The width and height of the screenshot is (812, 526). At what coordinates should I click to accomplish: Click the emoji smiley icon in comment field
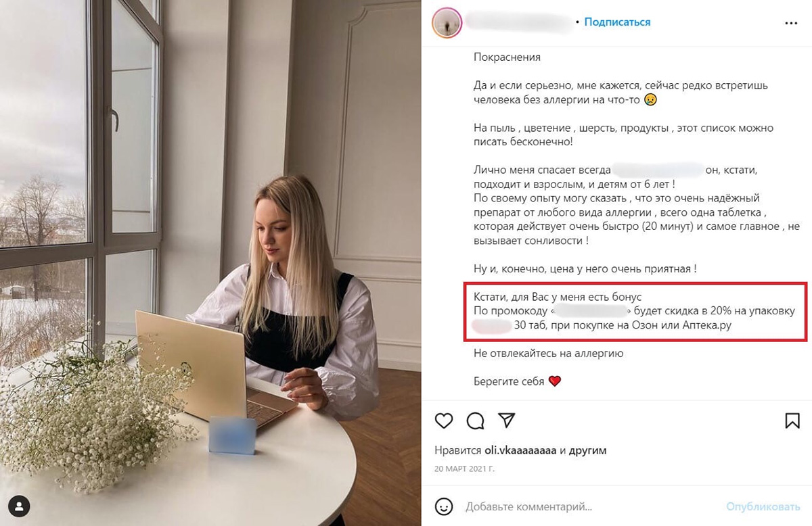point(443,506)
